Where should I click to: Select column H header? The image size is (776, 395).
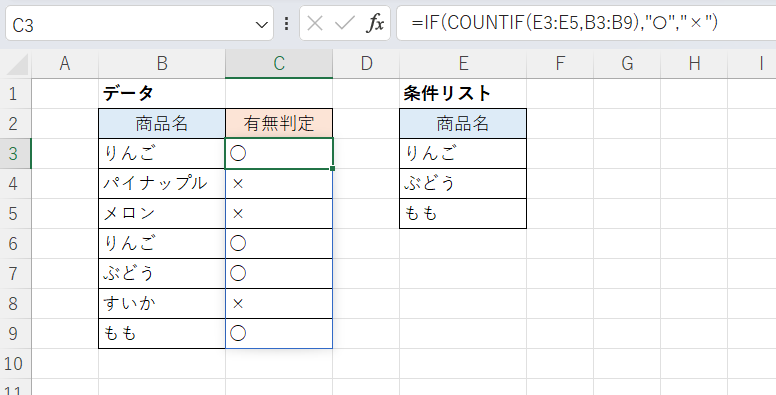click(694, 63)
